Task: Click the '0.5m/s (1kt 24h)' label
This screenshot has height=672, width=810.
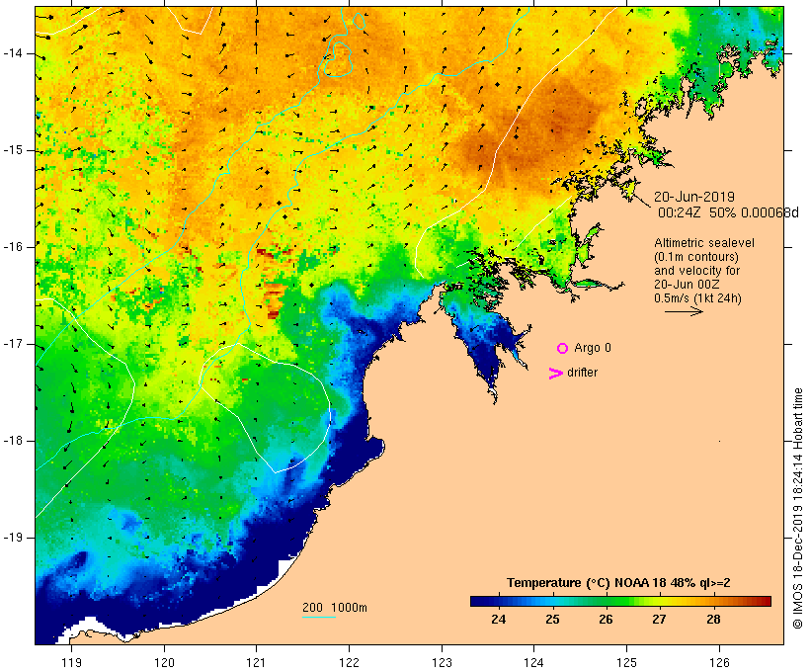Action: pyautogui.click(x=697, y=298)
